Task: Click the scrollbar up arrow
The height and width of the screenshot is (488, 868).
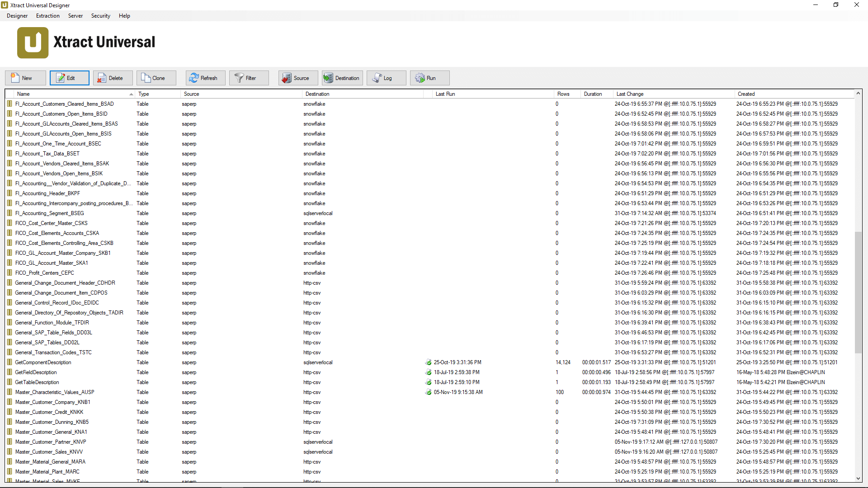Action: tap(858, 94)
